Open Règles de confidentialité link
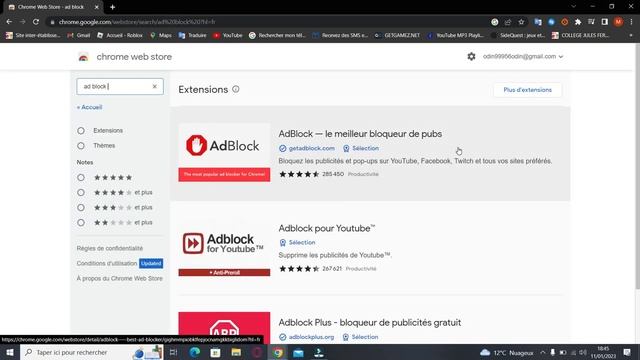 click(x=110, y=248)
